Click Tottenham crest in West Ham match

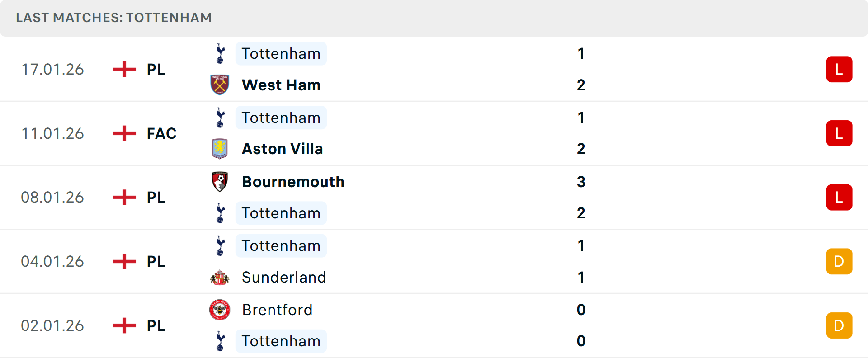pos(220,54)
